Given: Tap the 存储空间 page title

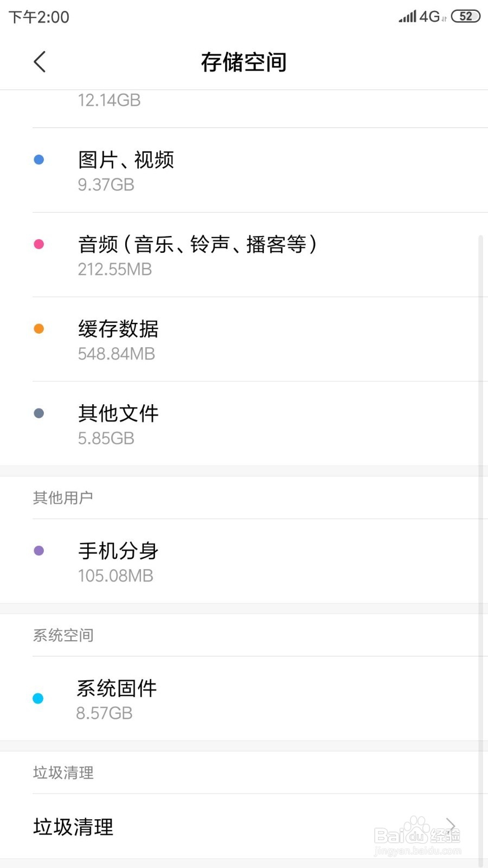Looking at the screenshot, I should (x=244, y=62).
